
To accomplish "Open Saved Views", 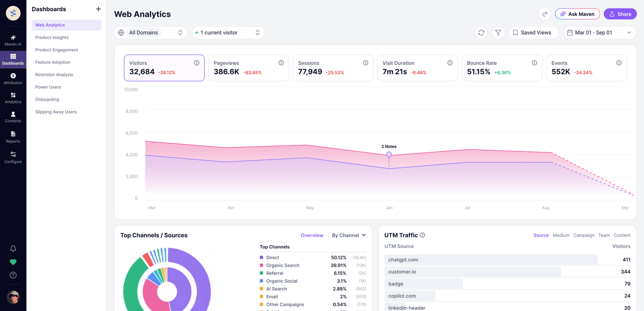I will click(x=534, y=33).
